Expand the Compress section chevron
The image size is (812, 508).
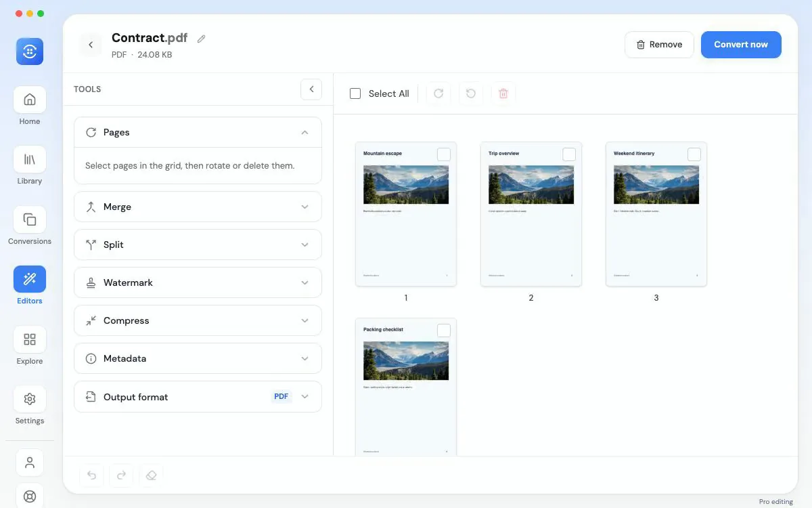pos(304,320)
